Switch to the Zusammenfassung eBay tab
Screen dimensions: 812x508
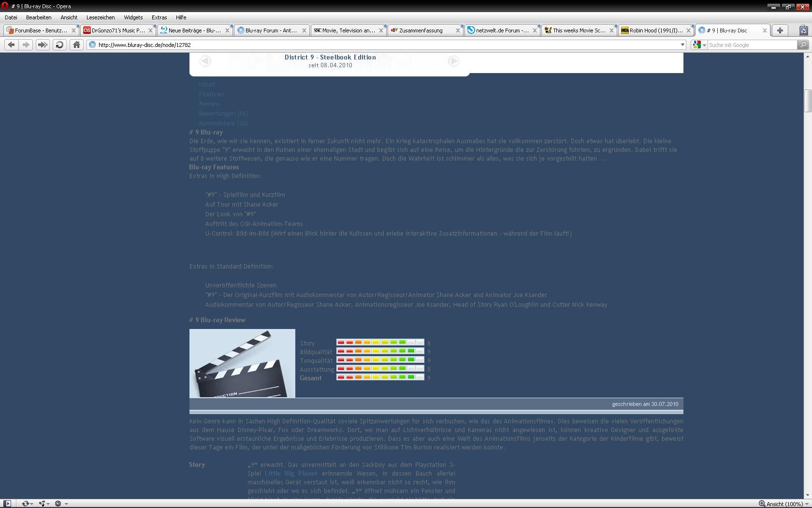click(425, 30)
